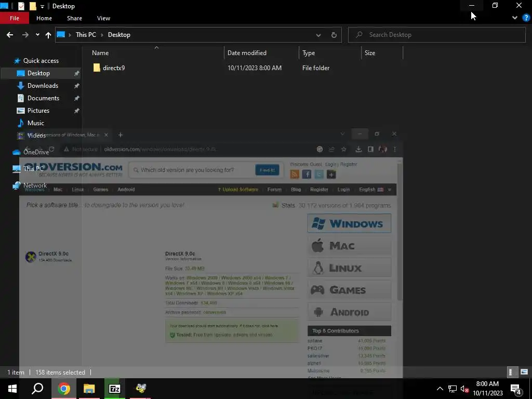Open the File tab
Viewport: 532px width, 399px height.
(15, 18)
